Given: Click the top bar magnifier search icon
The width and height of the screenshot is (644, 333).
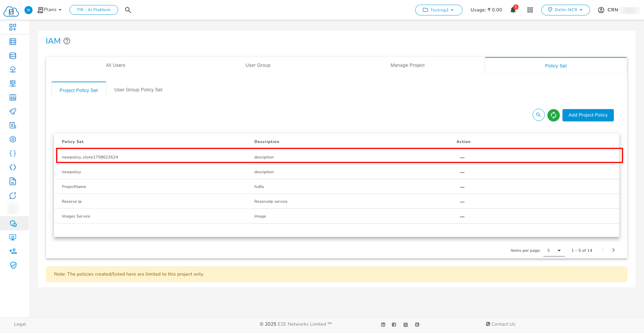Looking at the screenshot, I should [x=128, y=10].
